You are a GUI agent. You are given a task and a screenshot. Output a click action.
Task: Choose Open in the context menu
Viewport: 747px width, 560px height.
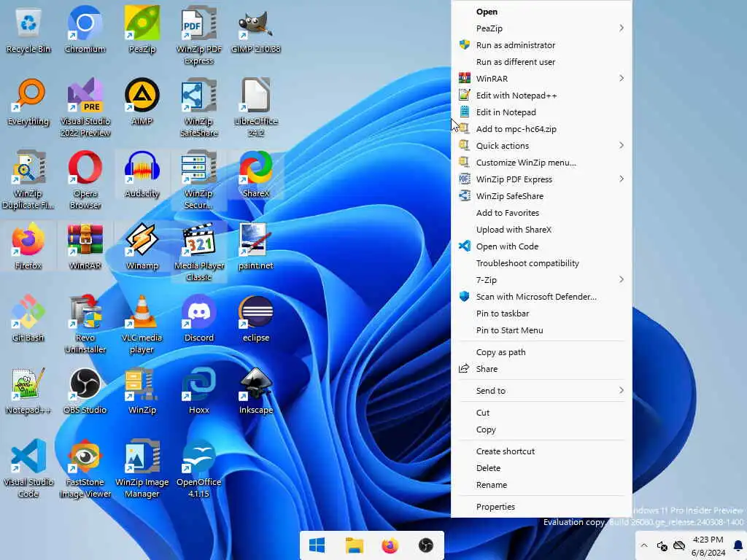coord(541,12)
